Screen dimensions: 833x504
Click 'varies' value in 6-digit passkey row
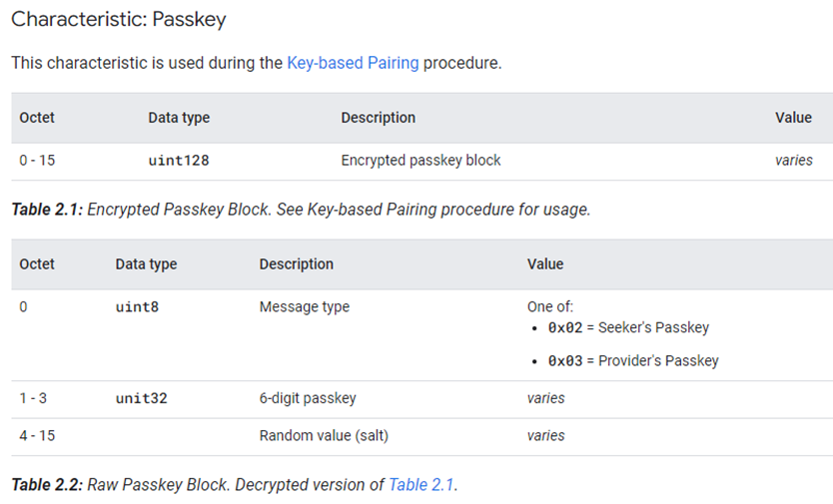point(545,398)
